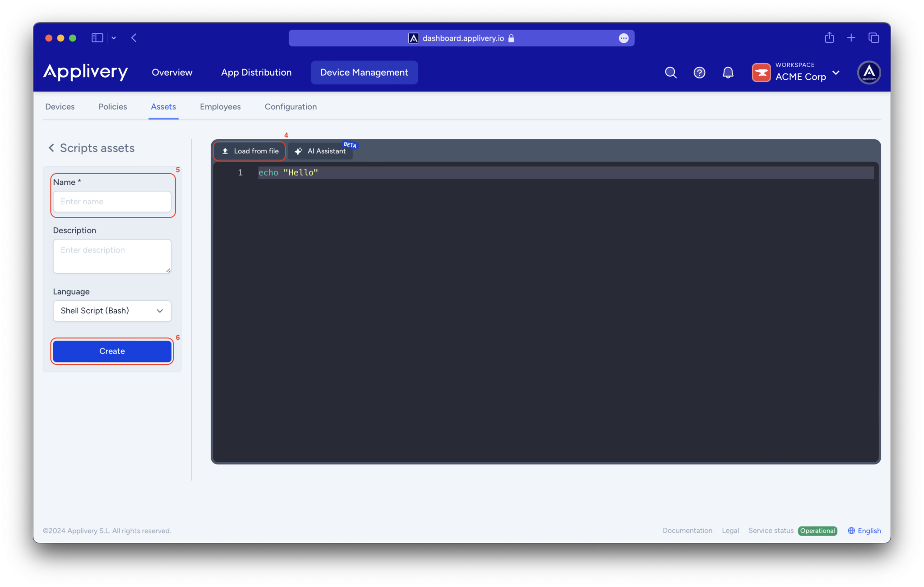The image size is (924, 587).
Task: Switch to the Employees tab
Action: (220, 106)
